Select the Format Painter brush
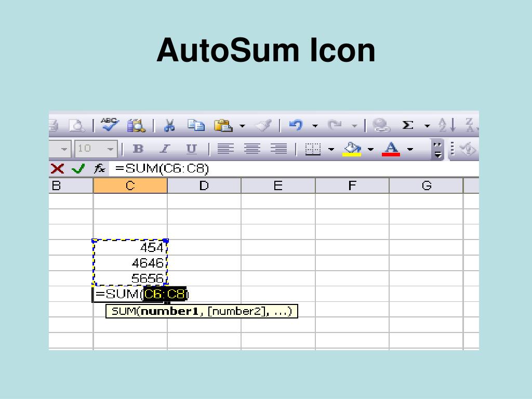Screen dimensions: 532x399 tap(263, 126)
